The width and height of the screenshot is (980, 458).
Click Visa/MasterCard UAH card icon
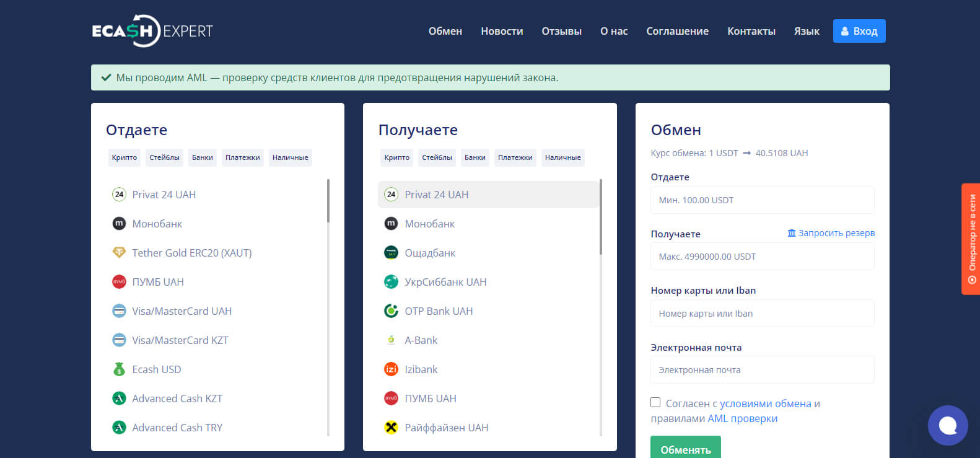click(119, 311)
